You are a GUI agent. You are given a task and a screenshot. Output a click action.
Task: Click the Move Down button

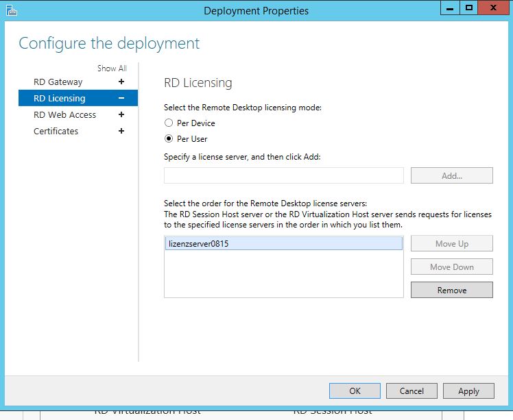point(452,267)
